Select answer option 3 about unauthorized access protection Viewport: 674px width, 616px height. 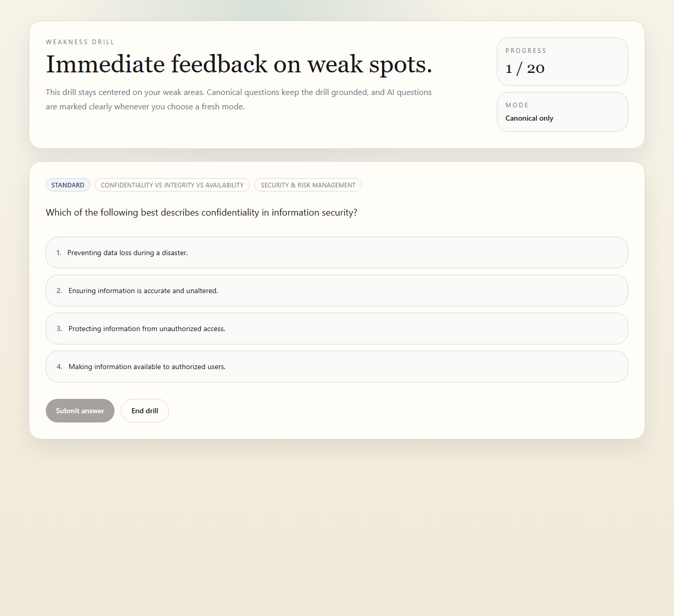336,329
